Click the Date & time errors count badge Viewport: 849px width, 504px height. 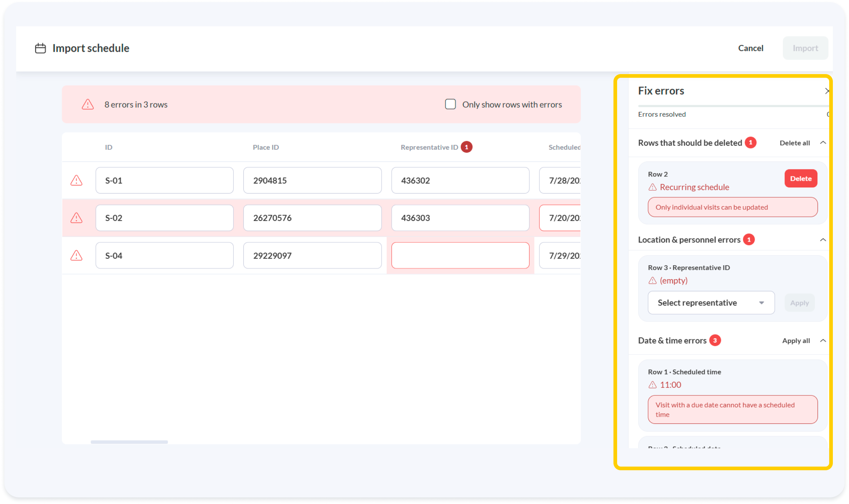tap(715, 340)
